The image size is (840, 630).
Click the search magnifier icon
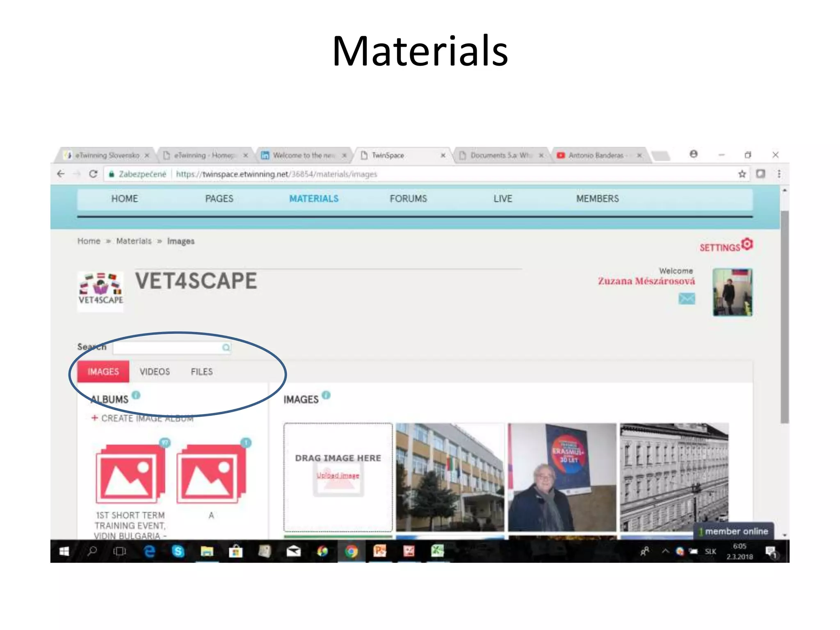pos(226,347)
